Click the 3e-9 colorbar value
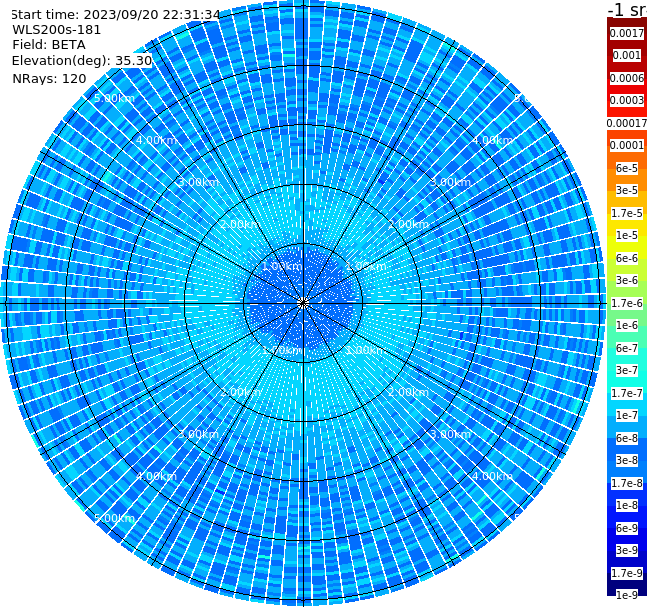Viewport: 647px width, 607px height. tap(627, 550)
